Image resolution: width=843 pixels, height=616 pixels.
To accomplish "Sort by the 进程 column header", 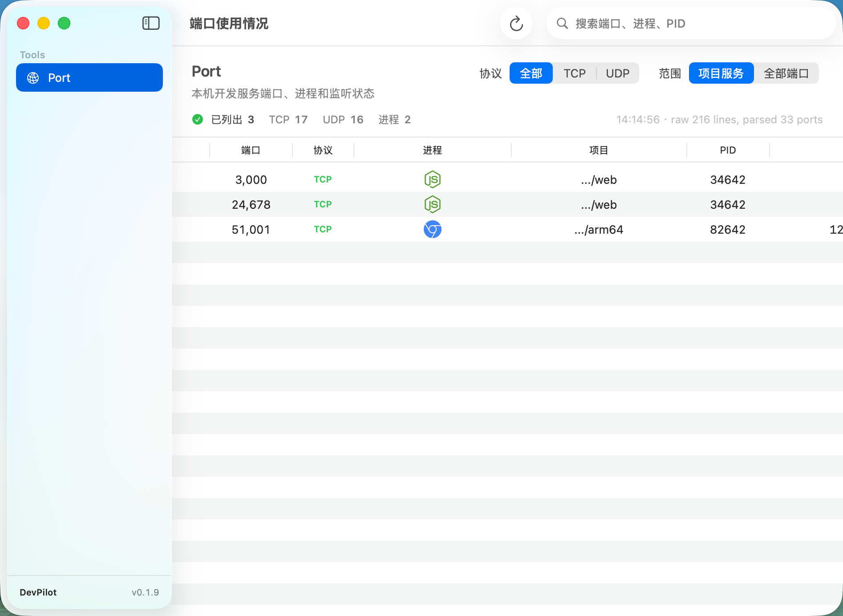I will pyautogui.click(x=432, y=150).
